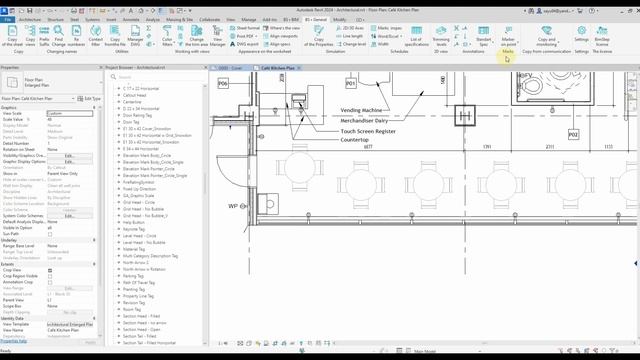Click Copy of the sheet tool
The width and height of the screenshot is (640, 360).
(12, 36)
